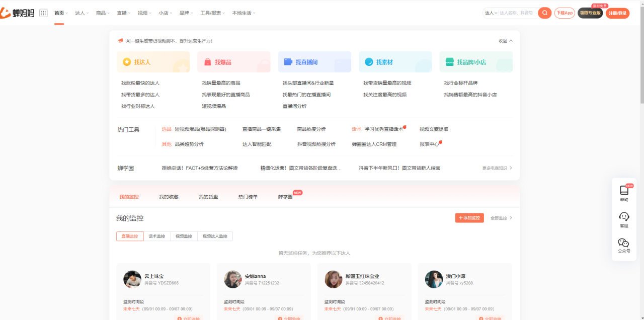Select the 视频达人监控 filter option
Screen dimensions: 644x320
point(215,236)
